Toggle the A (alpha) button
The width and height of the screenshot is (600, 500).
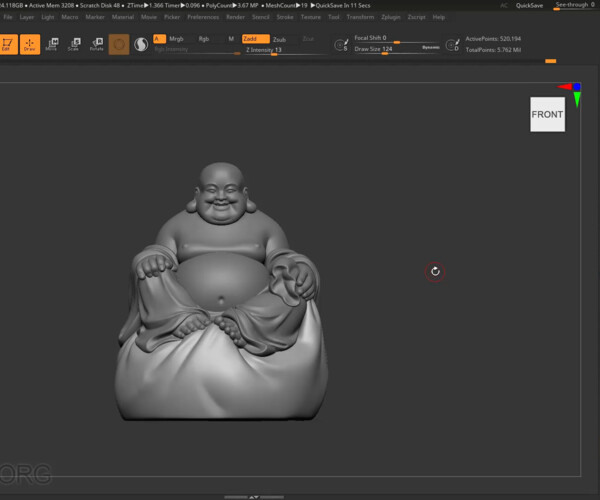[159, 39]
